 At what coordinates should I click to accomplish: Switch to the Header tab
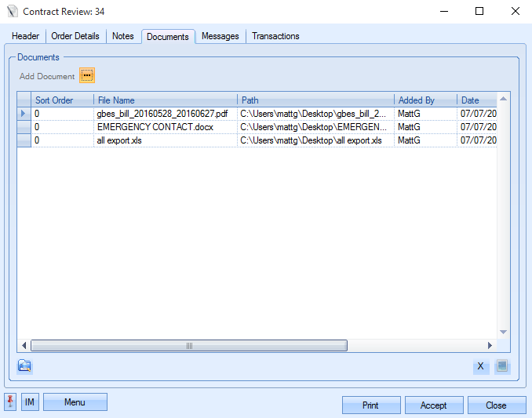[x=26, y=36]
